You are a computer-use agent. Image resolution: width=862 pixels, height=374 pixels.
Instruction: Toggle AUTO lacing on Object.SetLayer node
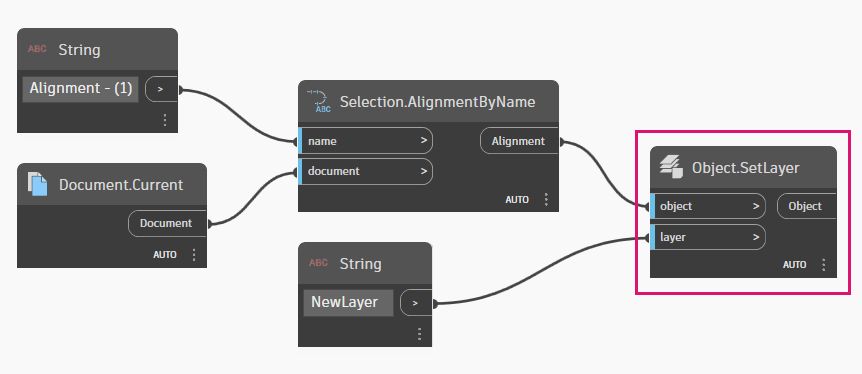click(x=794, y=265)
